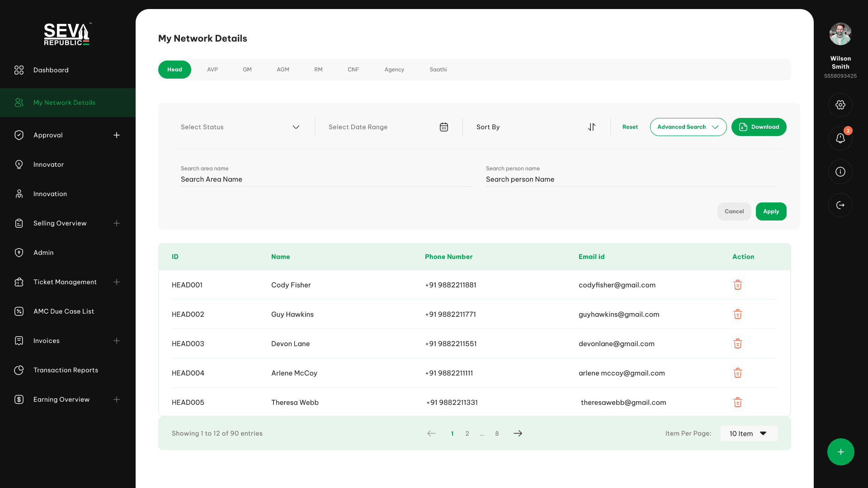868x488 pixels.
Task: Go to previous page arrow
Action: pyautogui.click(x=432, y=433)
